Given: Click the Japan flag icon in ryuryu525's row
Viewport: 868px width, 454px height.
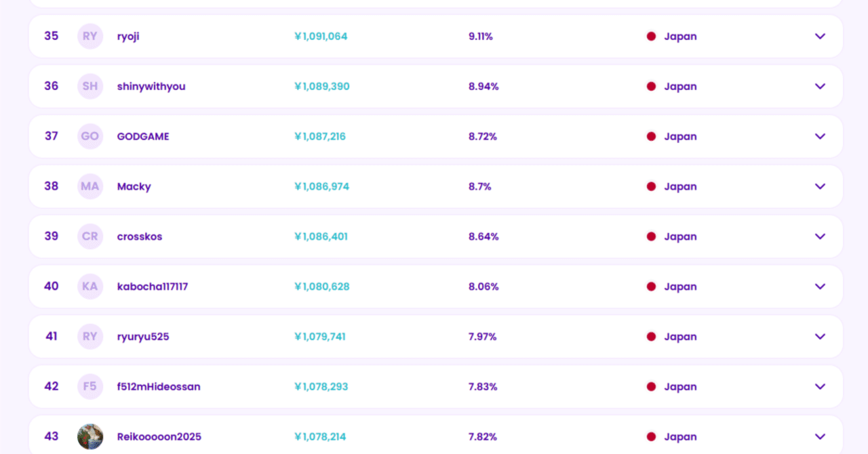Looking at the screenshot, I should tap(651, 337).
